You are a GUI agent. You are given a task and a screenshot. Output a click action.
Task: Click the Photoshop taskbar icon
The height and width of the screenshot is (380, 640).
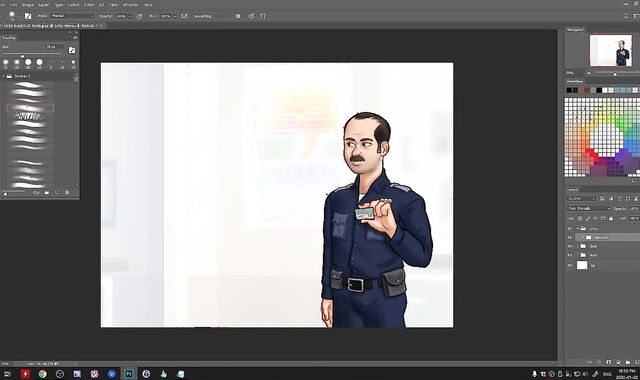pyautogui.click(x=129, y=373)
